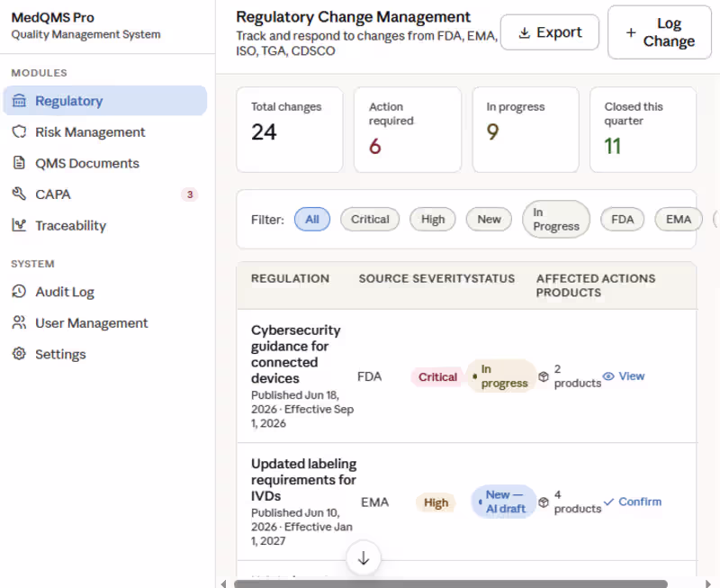Filter changes by FDA source
The height and width of the screenshot is (588, 720).
622,219
